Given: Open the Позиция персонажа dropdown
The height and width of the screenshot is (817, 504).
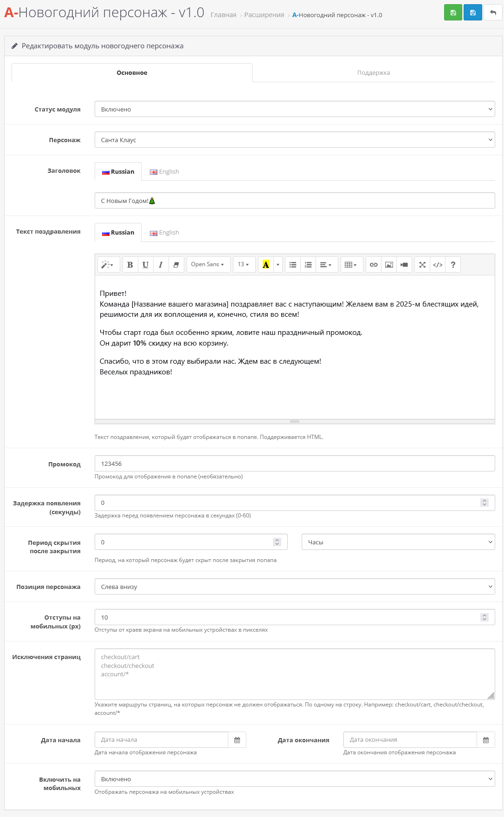Looking at the screenshot, I should pyautogui.click(x=294, y=587).
